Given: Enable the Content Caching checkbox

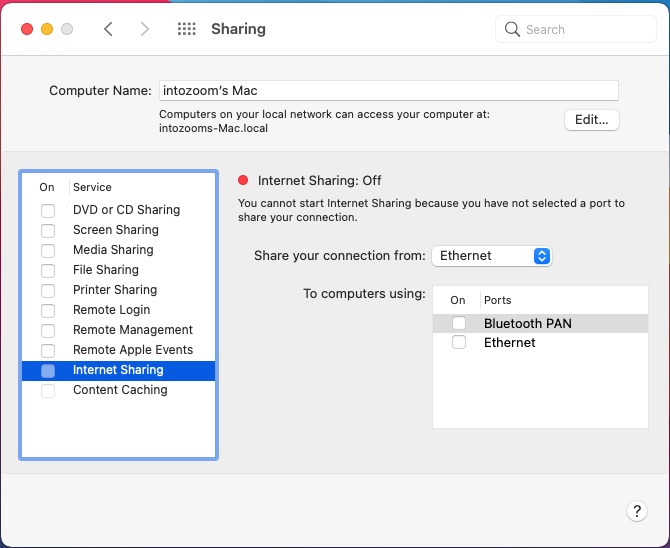Looking at the screenshot, I should [48, 390].
